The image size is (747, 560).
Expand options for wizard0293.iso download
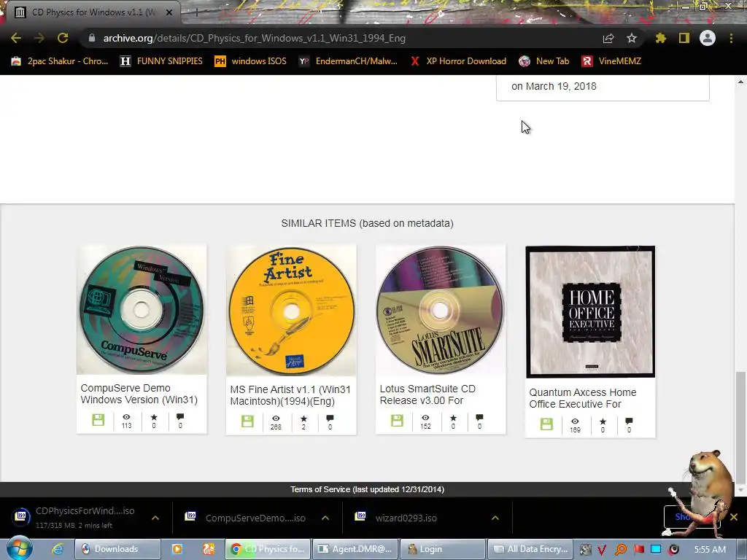(x=495, y=518)
